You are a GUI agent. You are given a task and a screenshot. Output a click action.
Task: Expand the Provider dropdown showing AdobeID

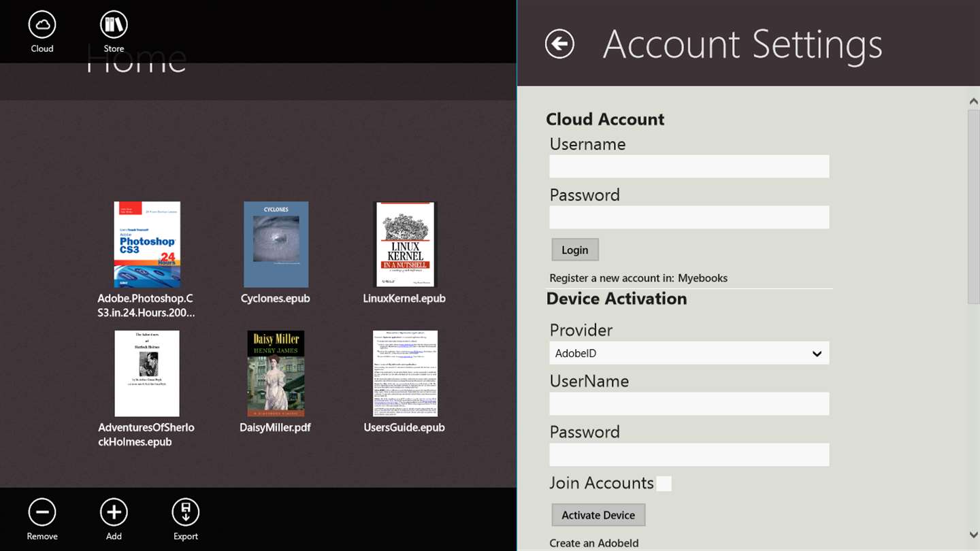tap(689, 353)
